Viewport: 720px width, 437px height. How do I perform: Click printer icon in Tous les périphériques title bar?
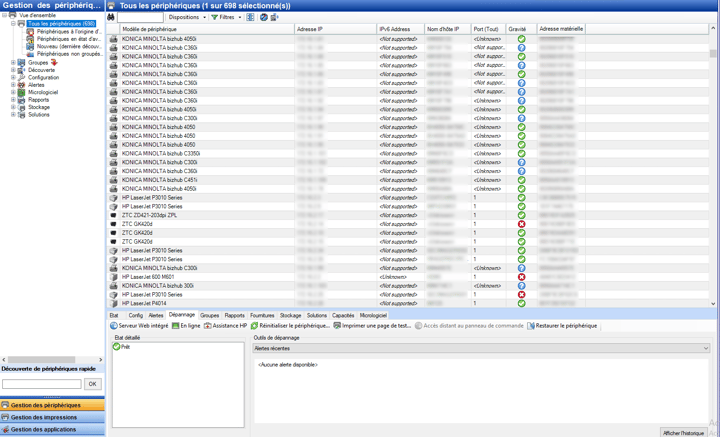tap(111, 6)
